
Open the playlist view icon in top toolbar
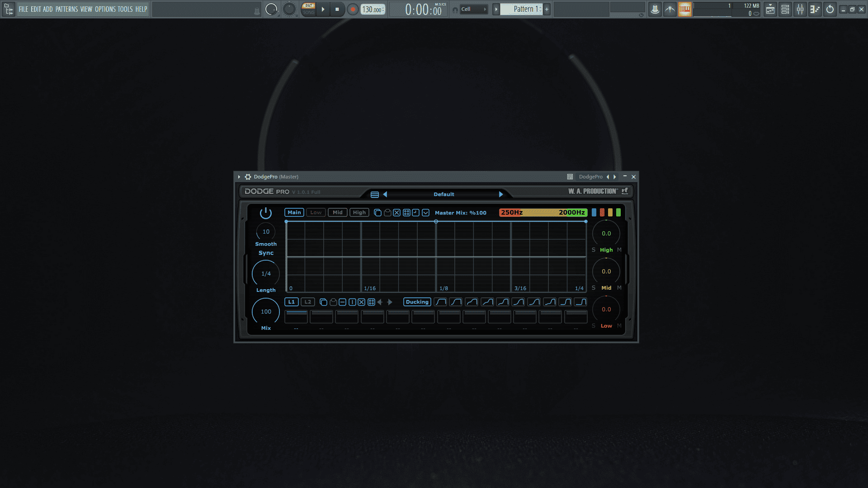pos(770,9)
